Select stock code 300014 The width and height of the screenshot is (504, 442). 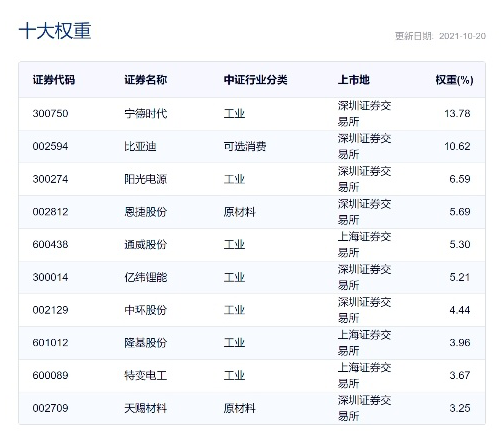click(x=50, y=277)
